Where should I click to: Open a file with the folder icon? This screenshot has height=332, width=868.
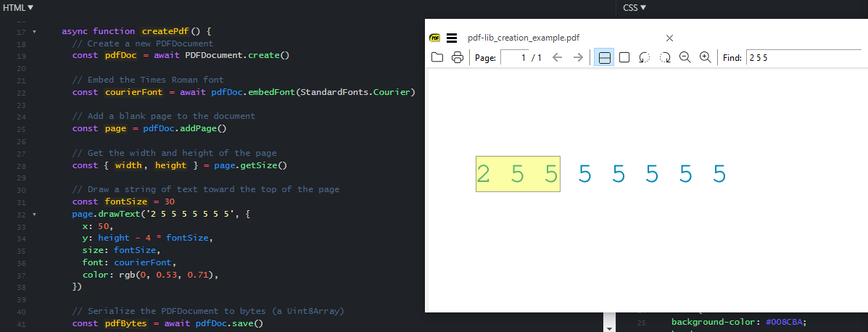click(437, 57)
